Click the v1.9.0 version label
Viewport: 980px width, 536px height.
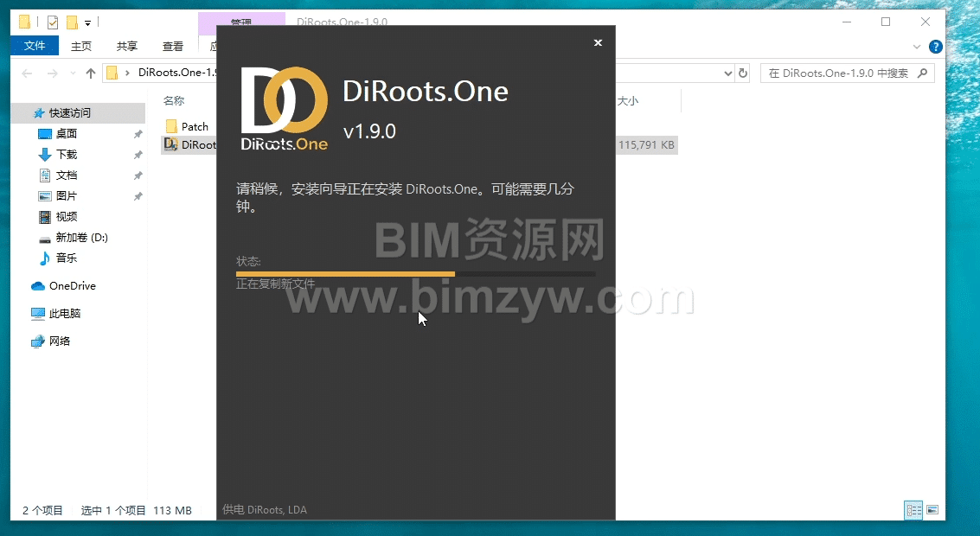[x=369, y=131]
